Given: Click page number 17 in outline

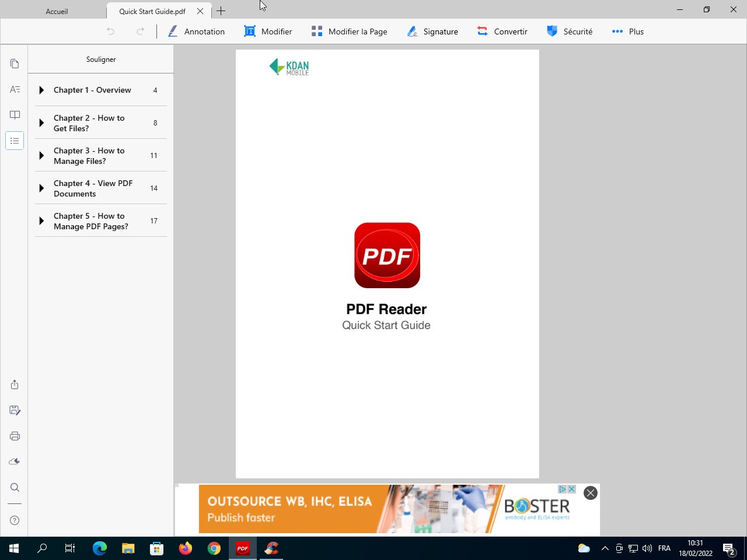Looking at the screenshot, I should (x=154, y=220).
